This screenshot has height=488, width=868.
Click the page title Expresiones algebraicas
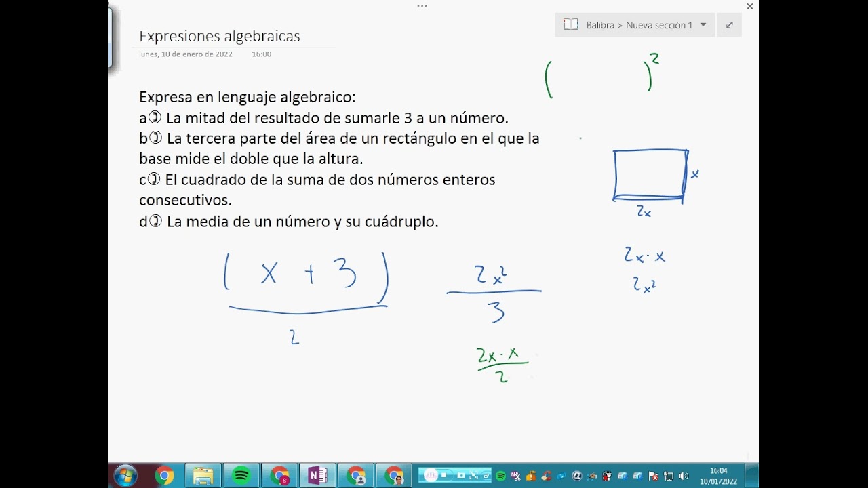point(220,36)
